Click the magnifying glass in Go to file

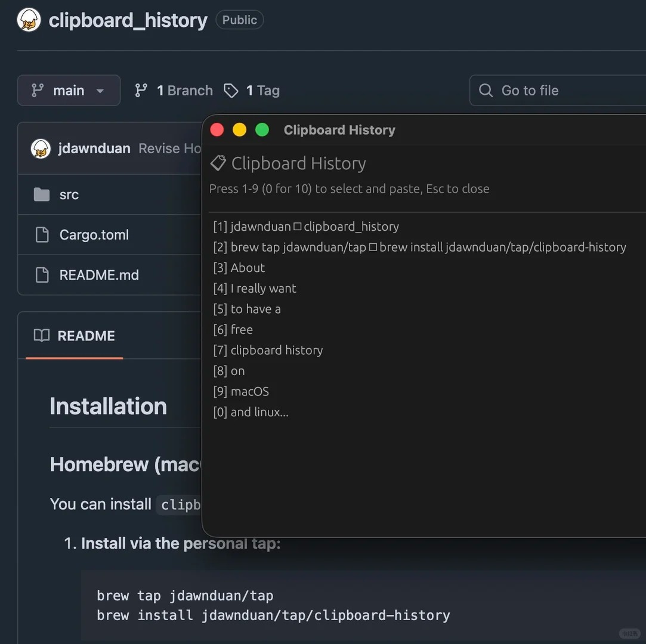[486, 90]
